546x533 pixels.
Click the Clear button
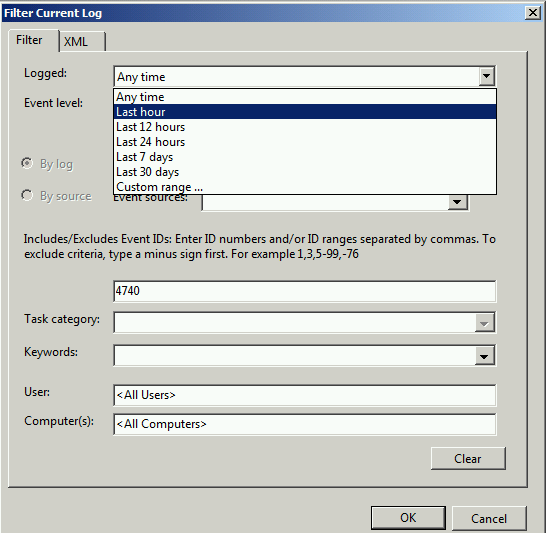pyautogui.click(x=468, y=458)
